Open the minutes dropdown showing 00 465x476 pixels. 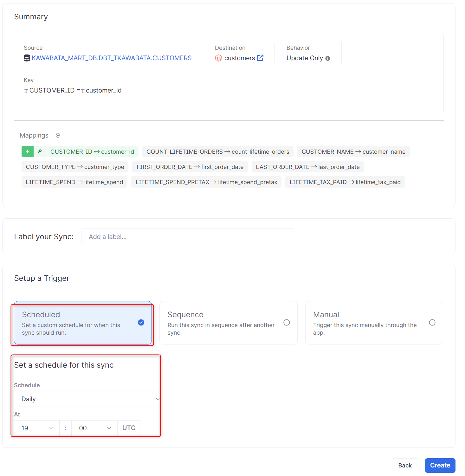point(94,428)
